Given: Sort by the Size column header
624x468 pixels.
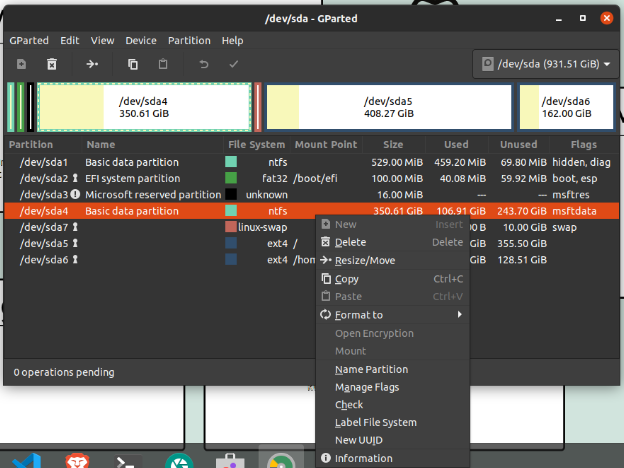Looking at the screenshot, I should pos(393,144).
